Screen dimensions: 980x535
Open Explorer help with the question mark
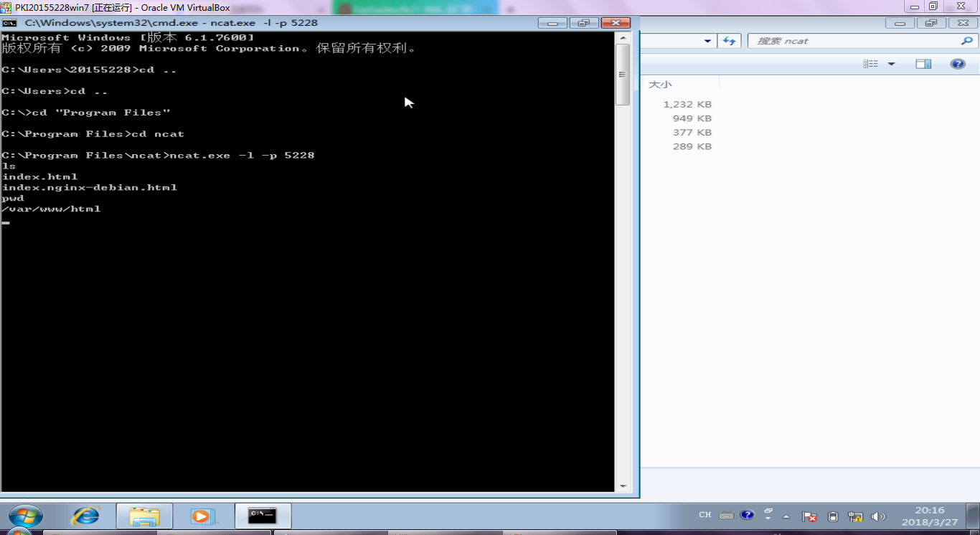958,64
